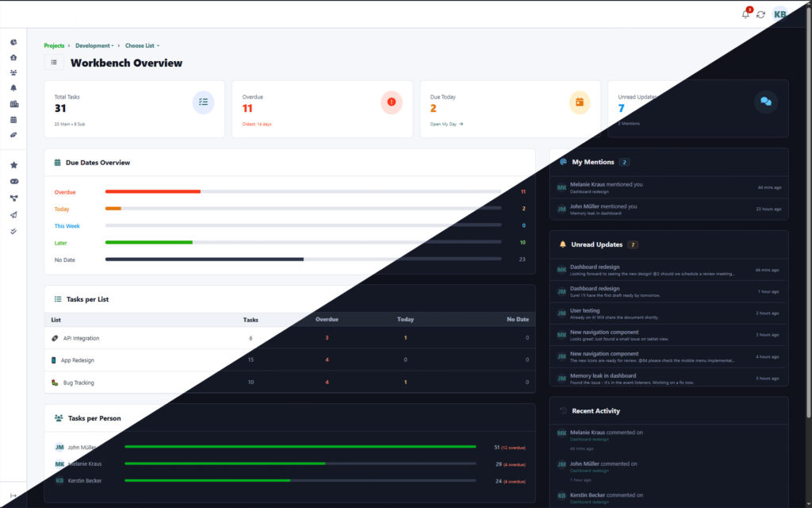Screen dimensions: 812x508
Task: Follow the Open My Day link on Due Today card
Action: click(445, 124)
